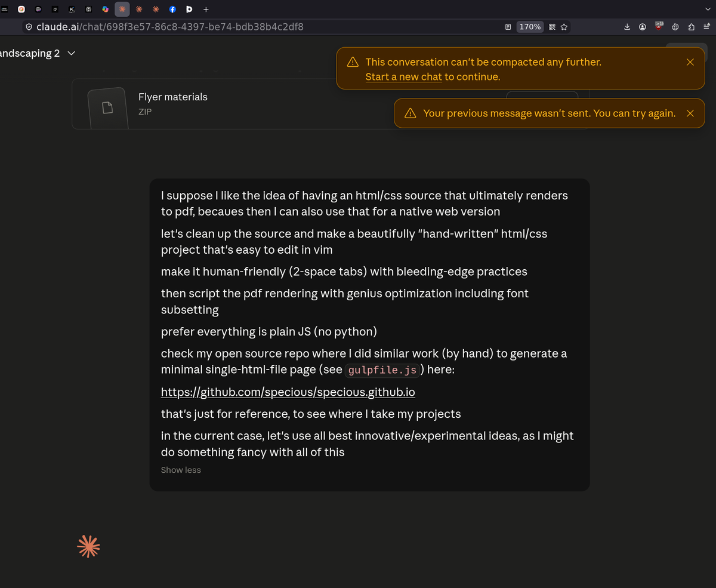This screenshot has height=588, width=716.
Task: Dismiss the can't be compacted warning
Action: [x=690, y=62]
